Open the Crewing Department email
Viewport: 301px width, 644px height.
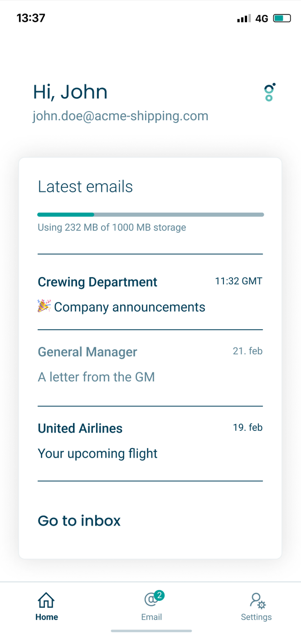[150, 294]
